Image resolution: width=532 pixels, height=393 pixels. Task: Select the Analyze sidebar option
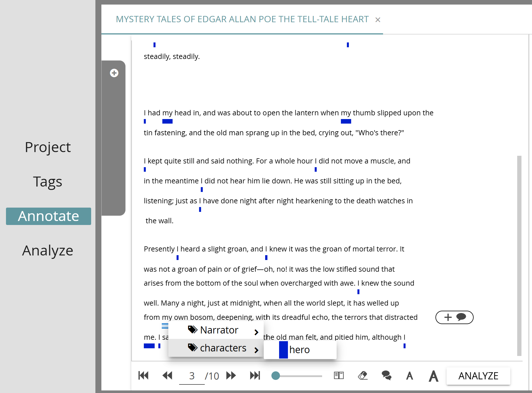tap(48, 250)
